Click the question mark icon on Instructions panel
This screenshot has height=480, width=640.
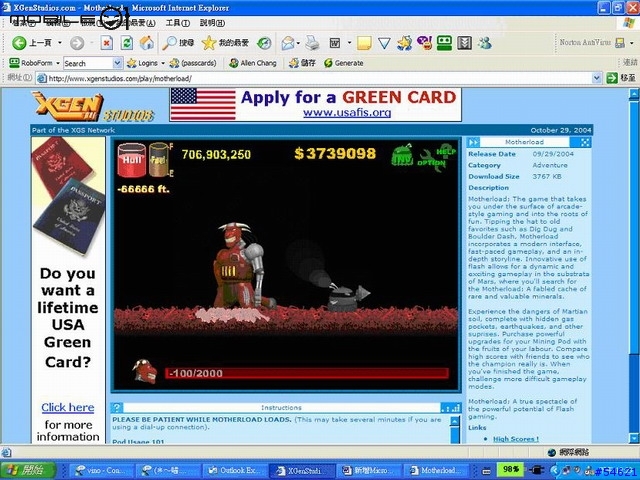[x=117, y=407]
